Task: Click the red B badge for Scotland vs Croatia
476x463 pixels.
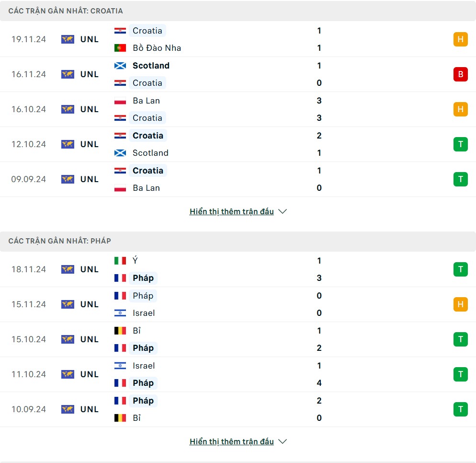Action: click(461, 74)
